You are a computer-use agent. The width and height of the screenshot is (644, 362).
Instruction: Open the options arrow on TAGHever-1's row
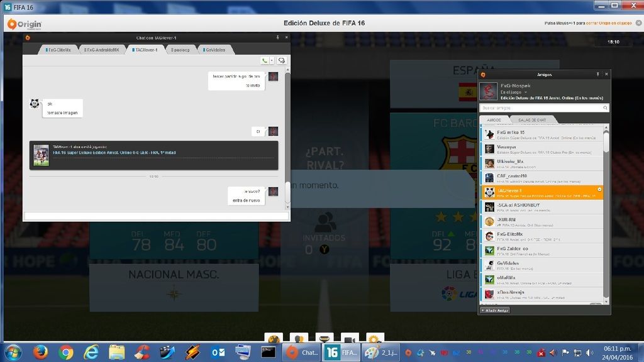(x=599, y=190)
